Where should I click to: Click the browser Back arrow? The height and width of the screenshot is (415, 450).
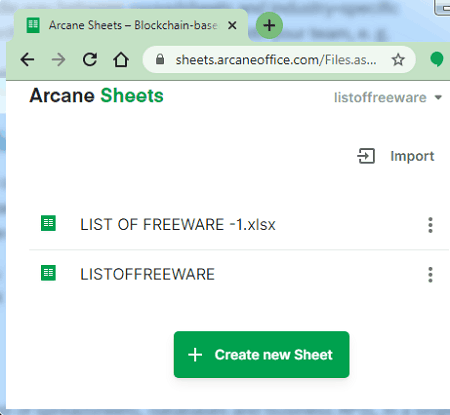27,60
